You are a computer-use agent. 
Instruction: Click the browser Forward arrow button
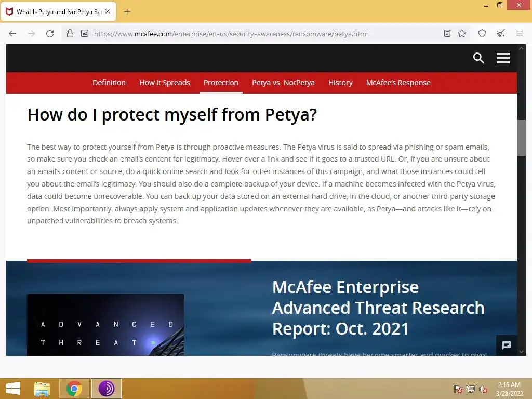click(31, 33)
